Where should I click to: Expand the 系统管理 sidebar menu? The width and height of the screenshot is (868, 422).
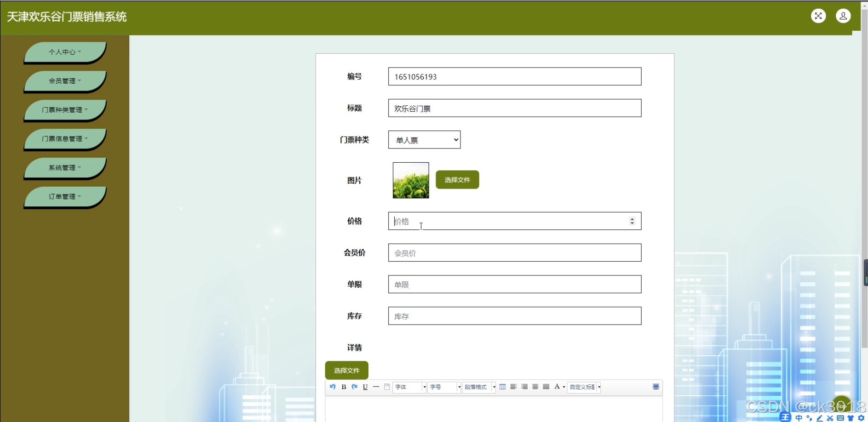[x=65, y=168]
